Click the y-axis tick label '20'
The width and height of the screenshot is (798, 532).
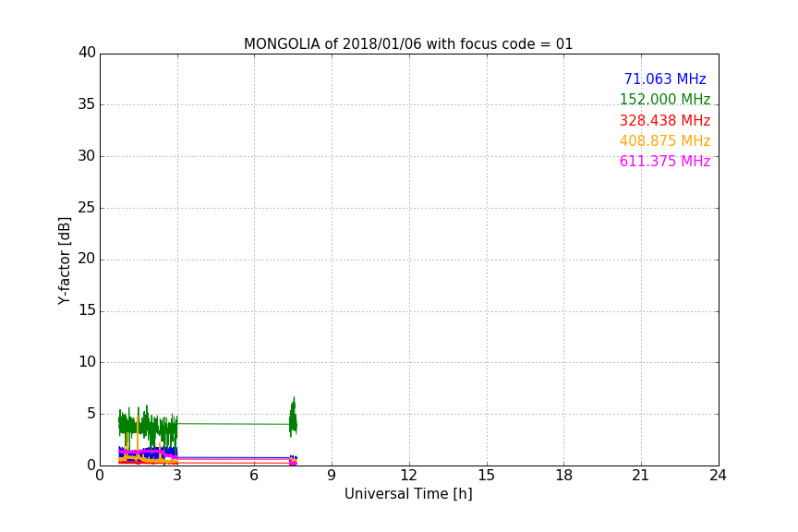click(x=87, y=259)
